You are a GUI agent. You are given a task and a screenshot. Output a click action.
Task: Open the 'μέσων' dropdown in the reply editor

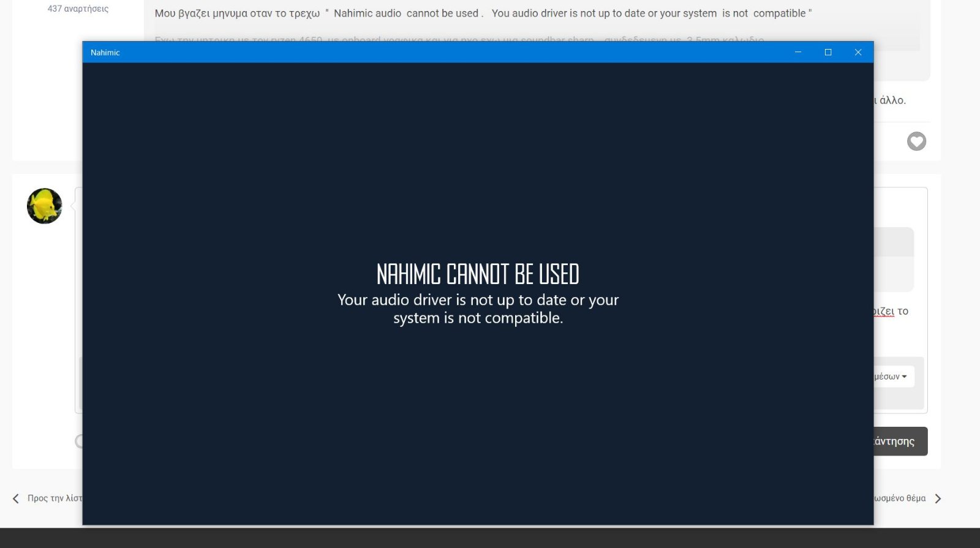pyautogui.click(x=894, y=377)
